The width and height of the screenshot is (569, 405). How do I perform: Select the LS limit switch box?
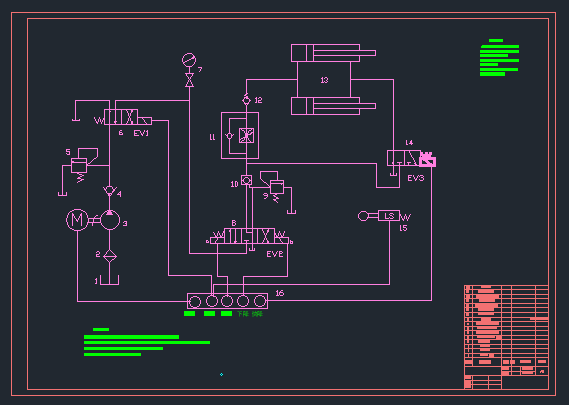389,216
